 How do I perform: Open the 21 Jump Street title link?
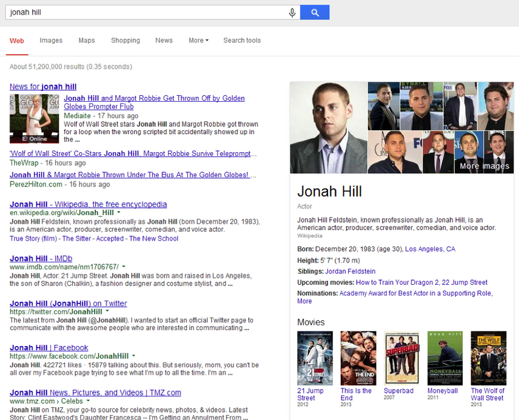tap(310, 394)
